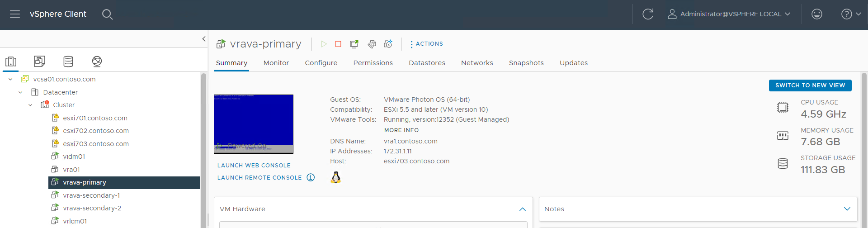Click LAUNCH REMOTE CONSOLE link
Screen dimensions: 868x228
coord(259,178)
